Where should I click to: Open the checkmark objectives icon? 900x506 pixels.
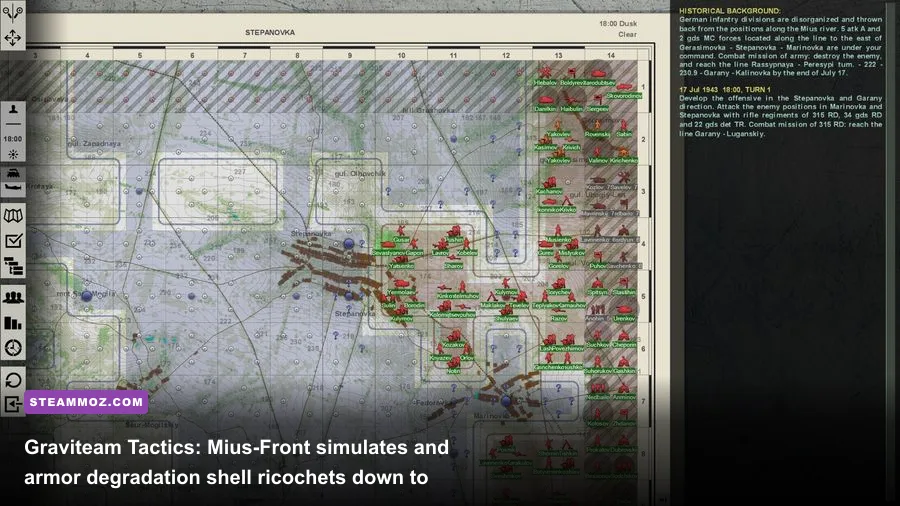[13, 241]
